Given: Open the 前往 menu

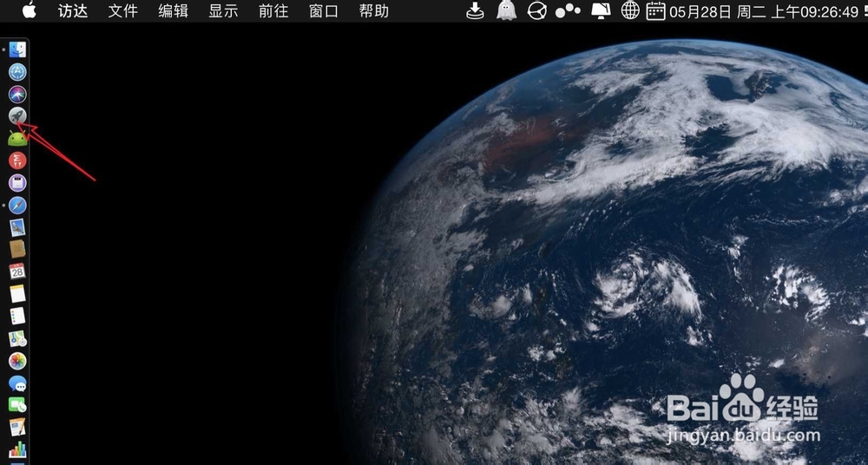Looking at the screenshot, I should pos(273,11).
